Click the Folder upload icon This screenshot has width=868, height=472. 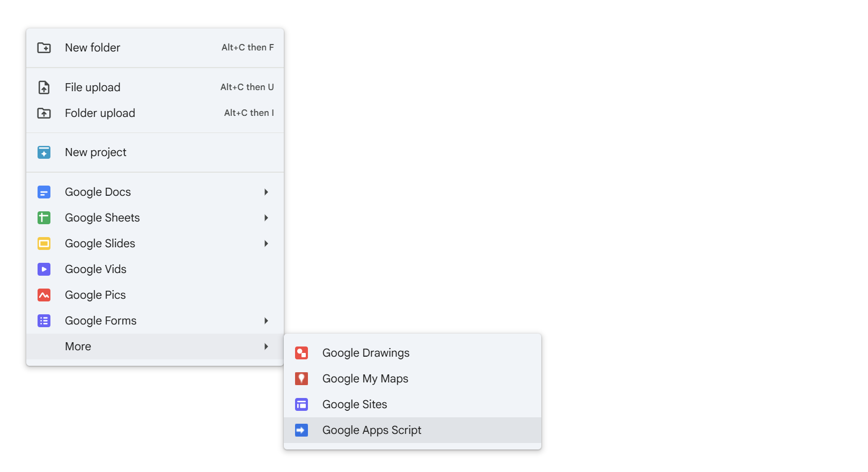point(44,113)
